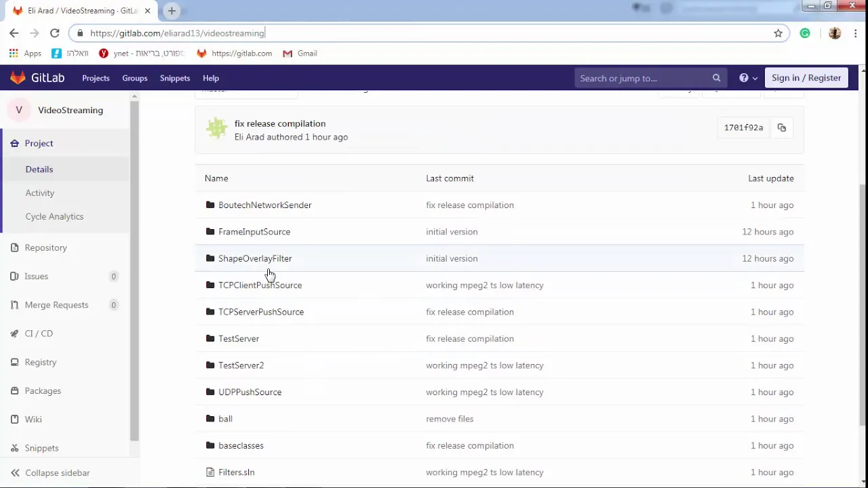Select Activity in the project sidebar
The image size is (868, 488).
(x=40, y=193)
